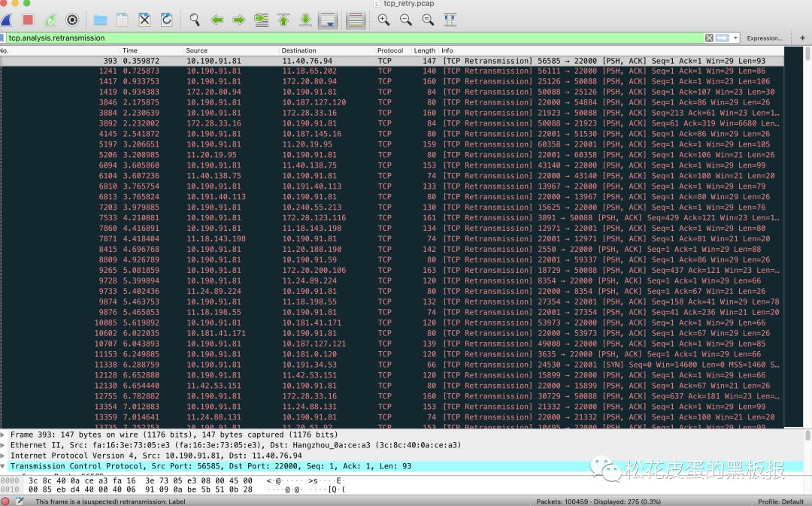This screenshot has height=506, width=812.
Task: Go forward to next packet arrow
Action: coord(239,20)
